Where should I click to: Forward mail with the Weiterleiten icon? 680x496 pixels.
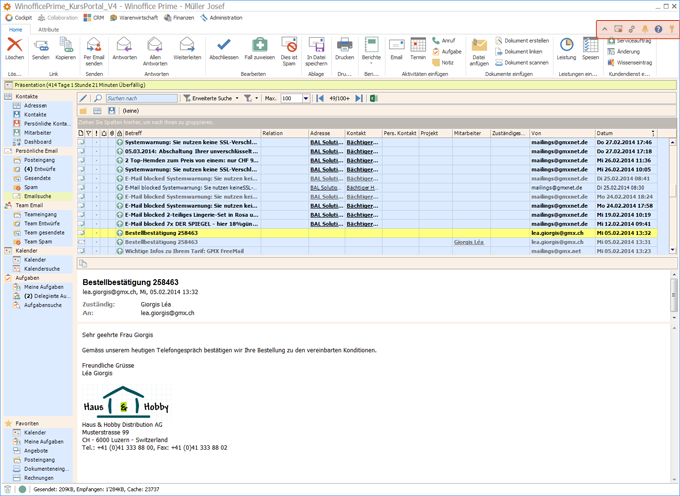(x=187, y=45)
